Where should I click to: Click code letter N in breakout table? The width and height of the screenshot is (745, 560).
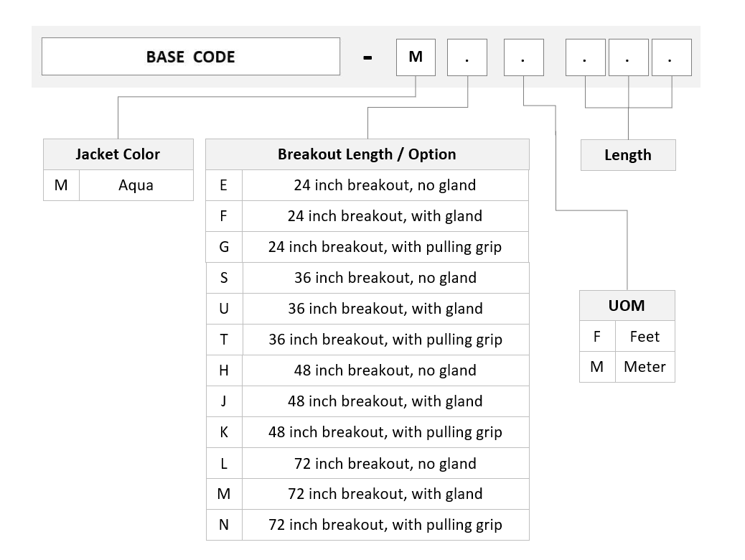224,525
